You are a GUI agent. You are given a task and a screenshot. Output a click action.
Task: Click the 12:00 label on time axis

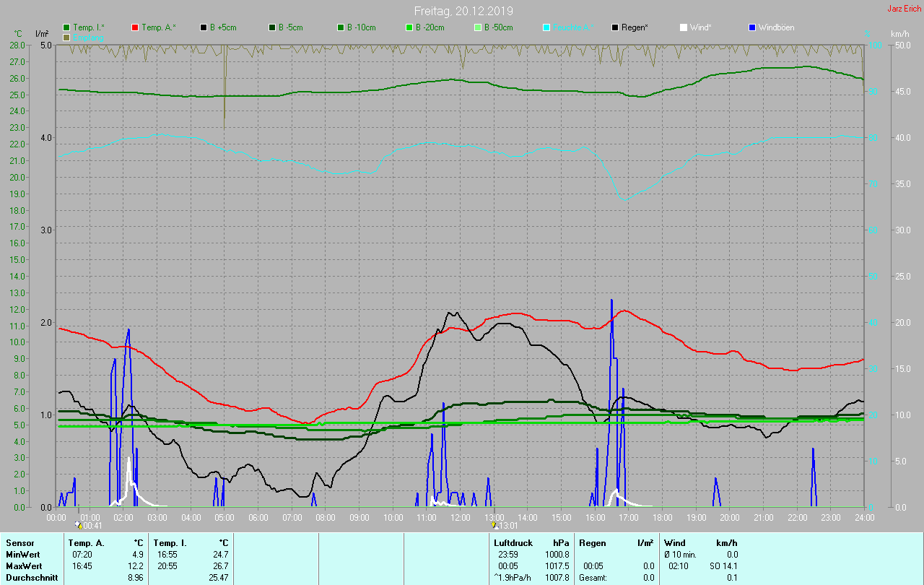[461, 517]
